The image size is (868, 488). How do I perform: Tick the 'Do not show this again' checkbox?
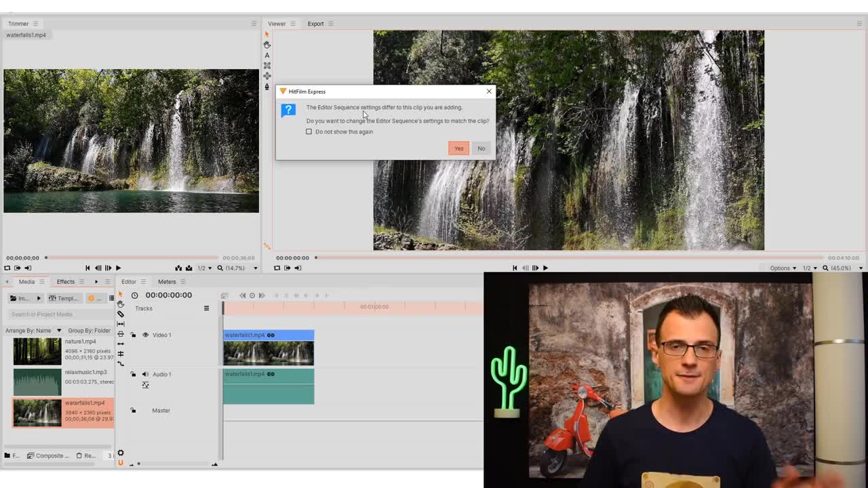point(309,131)
